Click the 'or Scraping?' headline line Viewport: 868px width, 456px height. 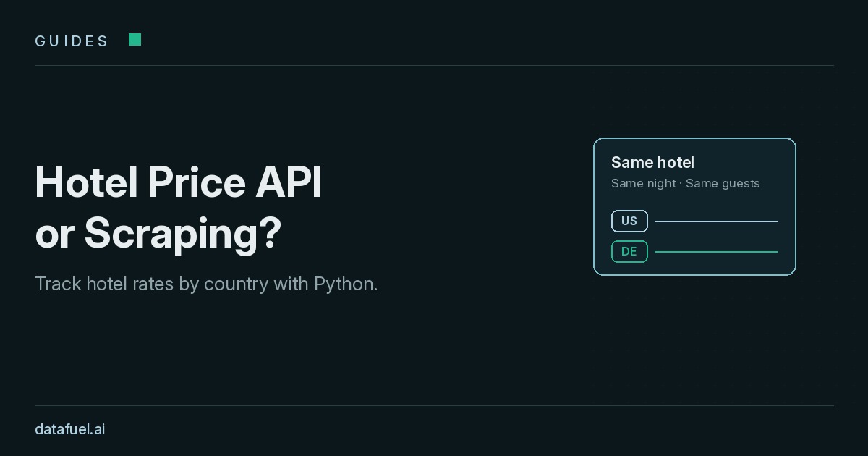(158, 233)
